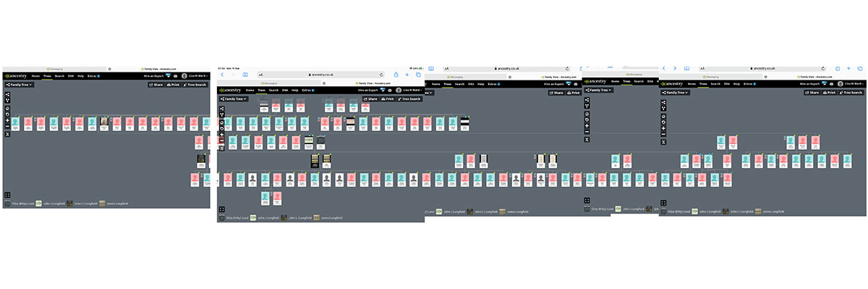
Task: Tap Safari share icon, second window
Action: pos(396,75)
